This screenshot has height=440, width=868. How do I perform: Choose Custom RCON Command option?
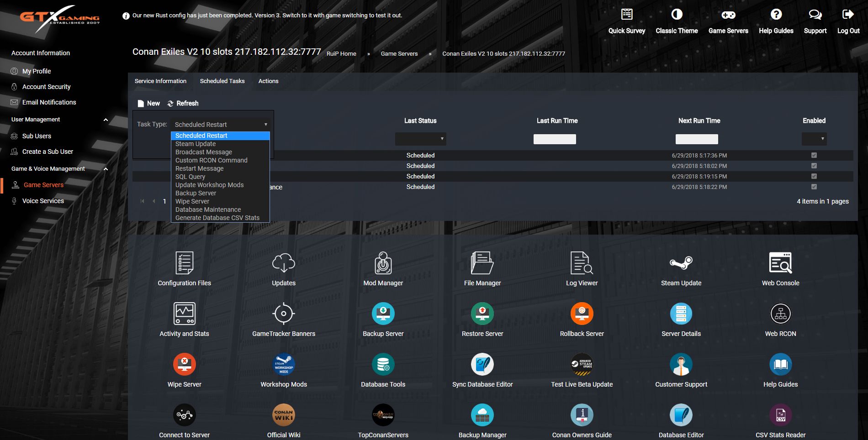(220, 160)
